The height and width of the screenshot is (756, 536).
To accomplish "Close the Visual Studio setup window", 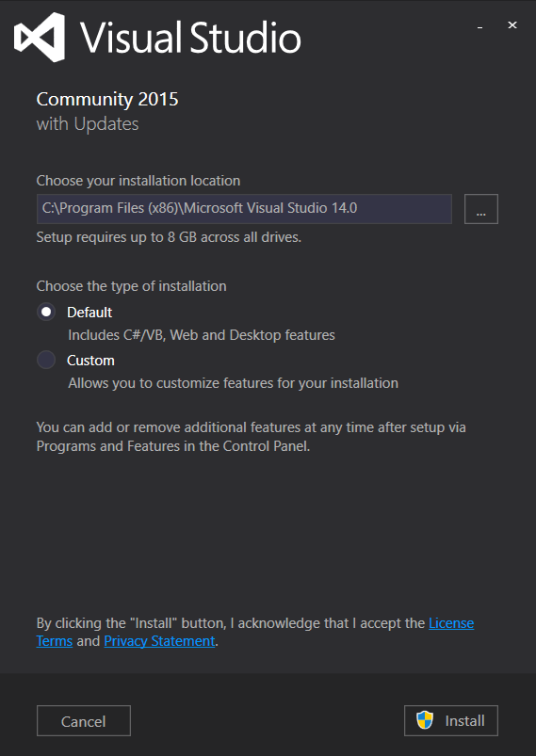I will (512, 25).
